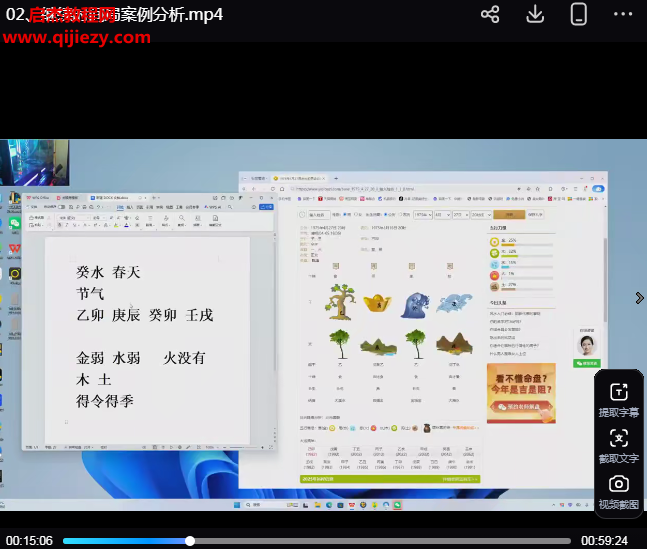
Task: Click the browser bookmark star icon
Action: point(538,189)
